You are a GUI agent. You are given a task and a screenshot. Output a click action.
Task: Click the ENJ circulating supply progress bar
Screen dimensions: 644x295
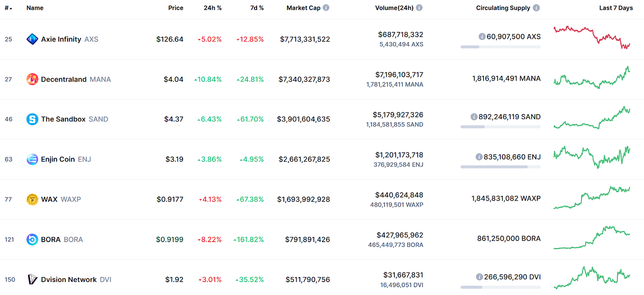click(500, 167)
